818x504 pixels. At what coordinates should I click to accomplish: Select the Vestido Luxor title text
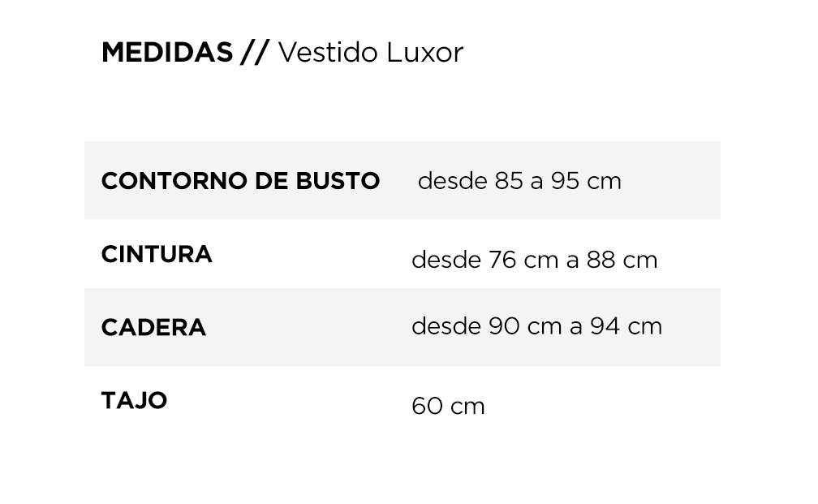[x=370, y=52]
